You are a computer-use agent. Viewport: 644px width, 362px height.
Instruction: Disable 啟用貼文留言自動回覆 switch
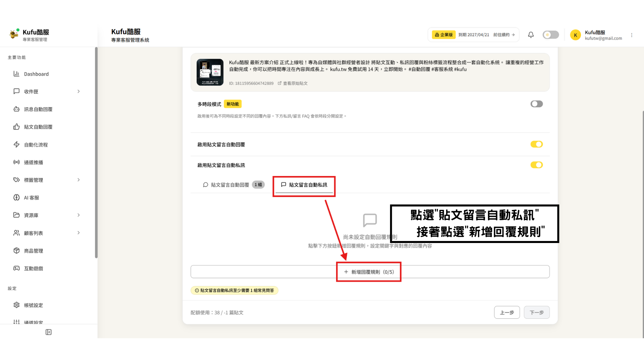click(536, 144)
